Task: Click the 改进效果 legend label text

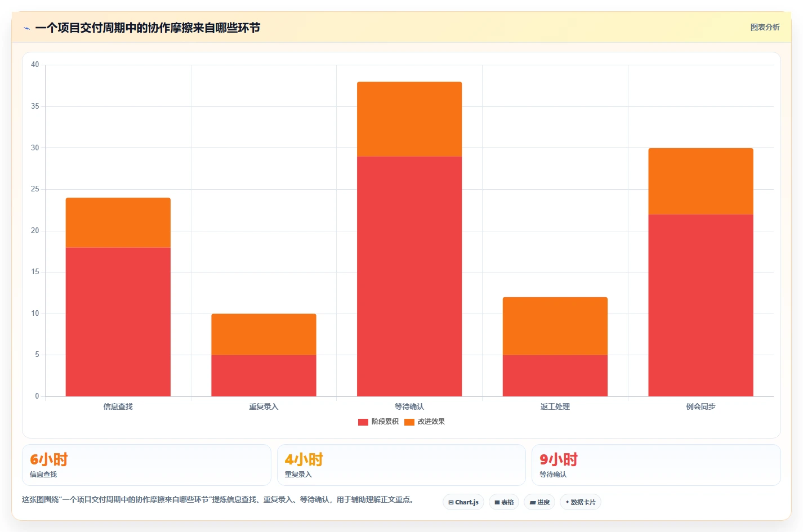Action: pos(431,422)
